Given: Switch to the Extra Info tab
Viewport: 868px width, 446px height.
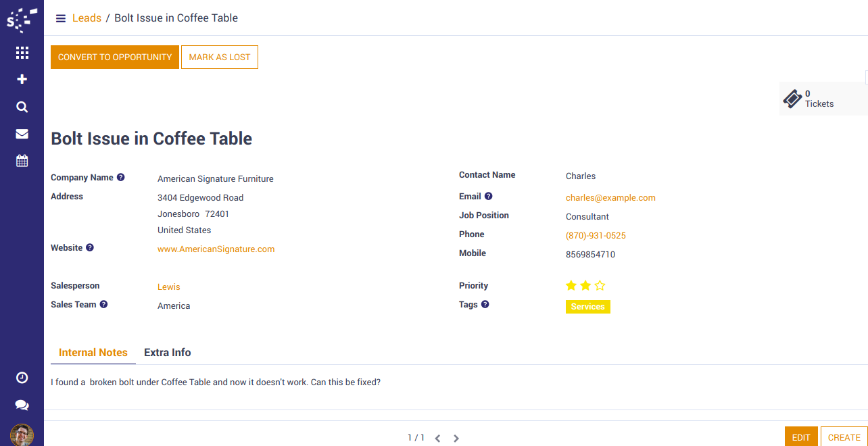Looking at the screenshot, I should [167, 353].
